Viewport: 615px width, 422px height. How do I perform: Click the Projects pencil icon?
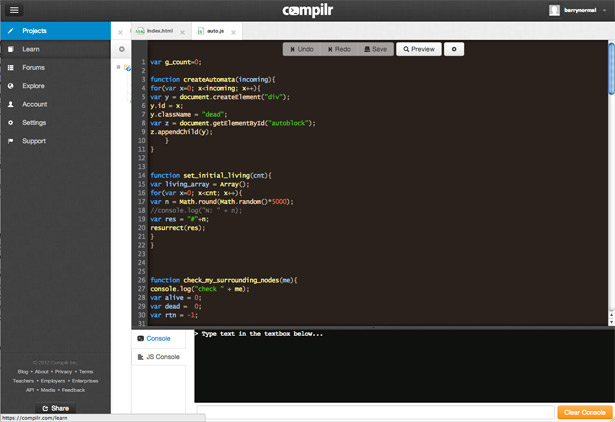pyautogui.click(x=11, y=31)
